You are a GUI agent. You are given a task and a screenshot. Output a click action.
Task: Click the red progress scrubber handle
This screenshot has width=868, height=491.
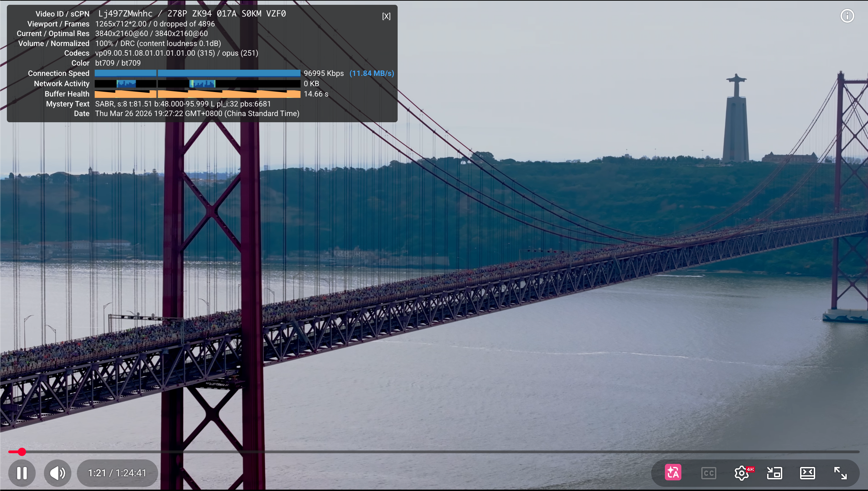pyautogui.click(x=22, y=452)
